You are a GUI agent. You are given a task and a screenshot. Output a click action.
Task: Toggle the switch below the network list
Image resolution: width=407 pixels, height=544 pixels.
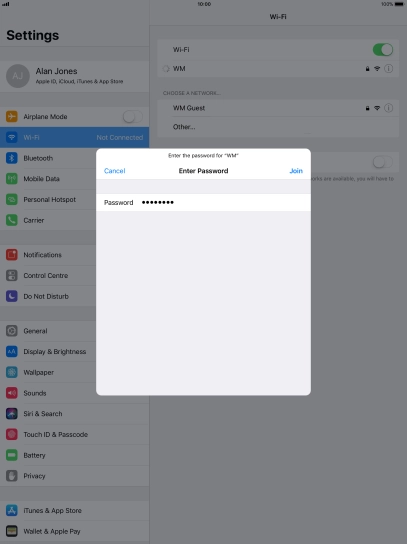pyautogui.click(x=383, y=162)
